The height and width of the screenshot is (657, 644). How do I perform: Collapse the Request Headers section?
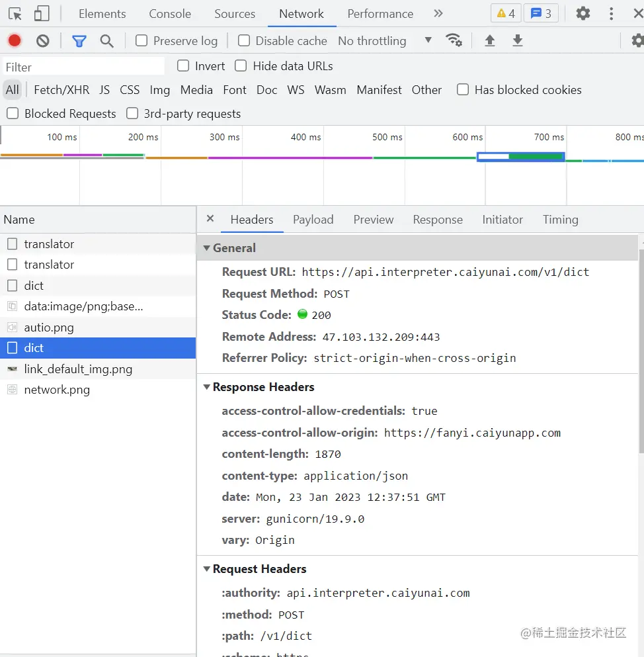pyautogui.click(x=206, y=568)
